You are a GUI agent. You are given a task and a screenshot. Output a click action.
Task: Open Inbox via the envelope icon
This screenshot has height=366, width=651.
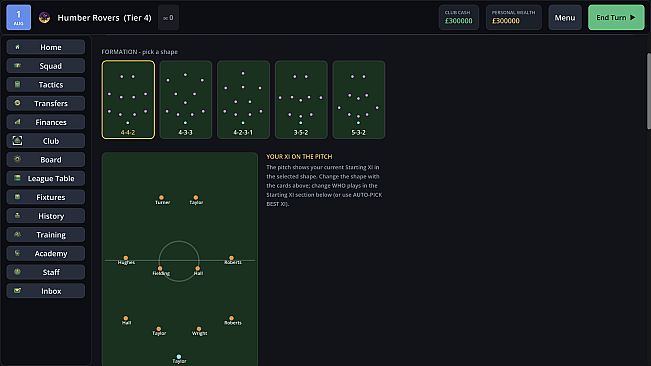pyautogui.click(x=17, y=290)
